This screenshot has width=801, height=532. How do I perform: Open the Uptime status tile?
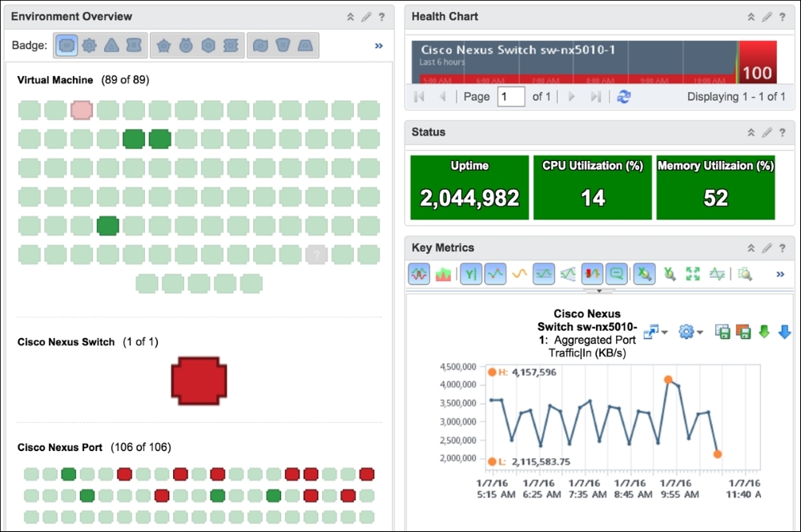tap(469, 187)
